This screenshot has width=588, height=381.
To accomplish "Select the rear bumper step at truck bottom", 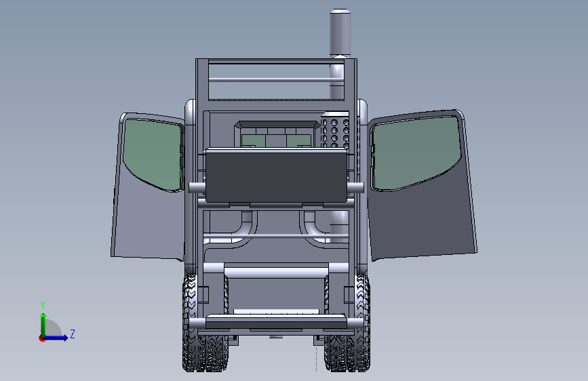I will coord(276,322).
